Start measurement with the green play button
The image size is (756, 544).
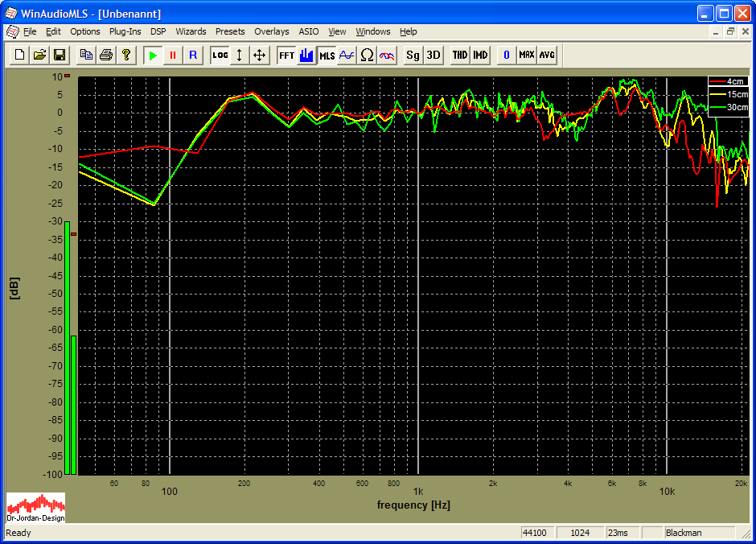click(x=153, y=55)
